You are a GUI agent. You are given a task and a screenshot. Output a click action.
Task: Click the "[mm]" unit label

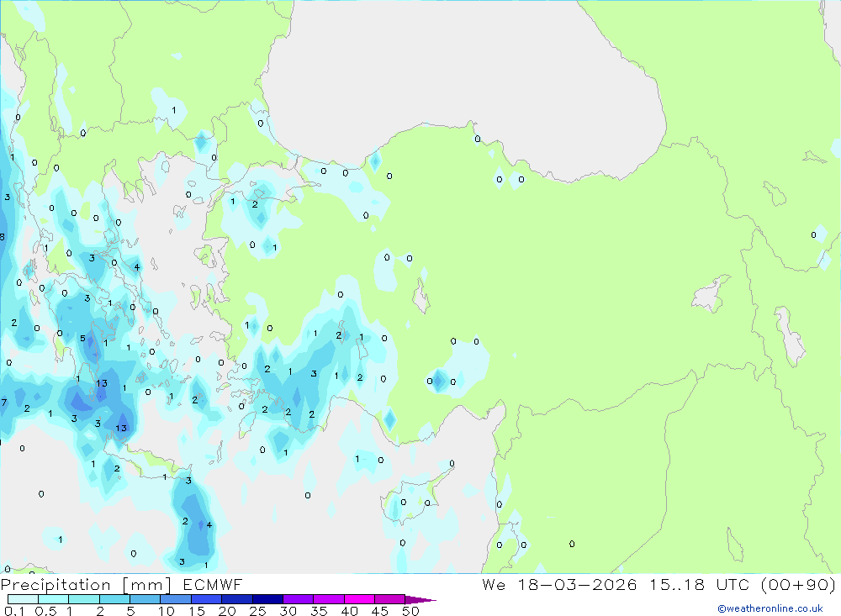(x=147, y=585)
